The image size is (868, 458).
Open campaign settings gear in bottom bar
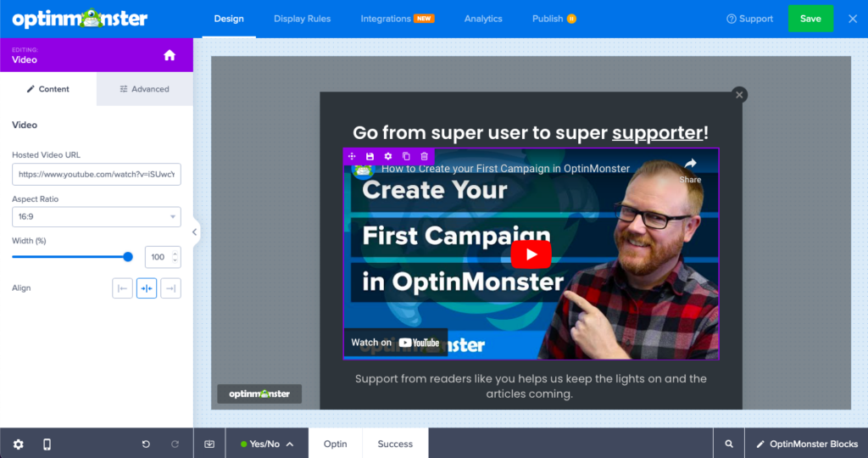pyautogui.click(x=19, y=444)
